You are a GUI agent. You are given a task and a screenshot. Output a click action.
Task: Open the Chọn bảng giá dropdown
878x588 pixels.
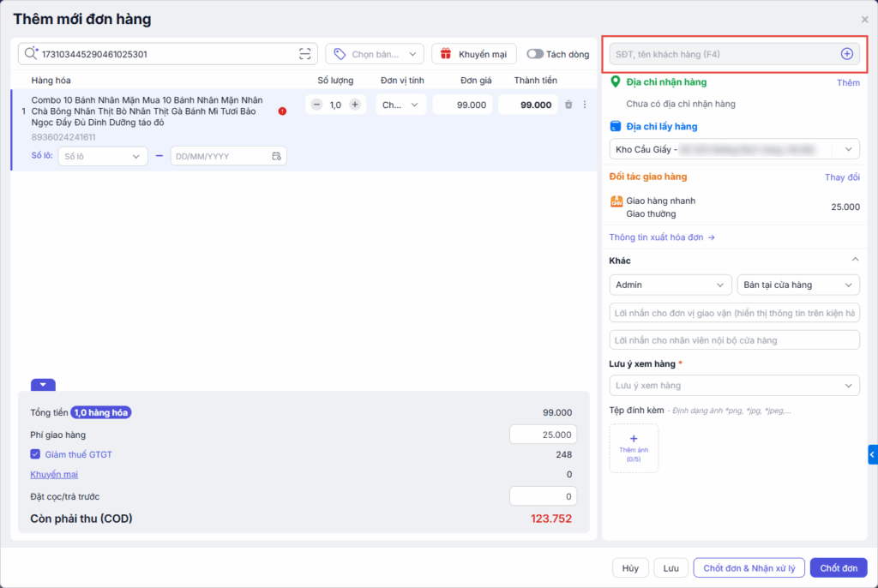[375, 54]
